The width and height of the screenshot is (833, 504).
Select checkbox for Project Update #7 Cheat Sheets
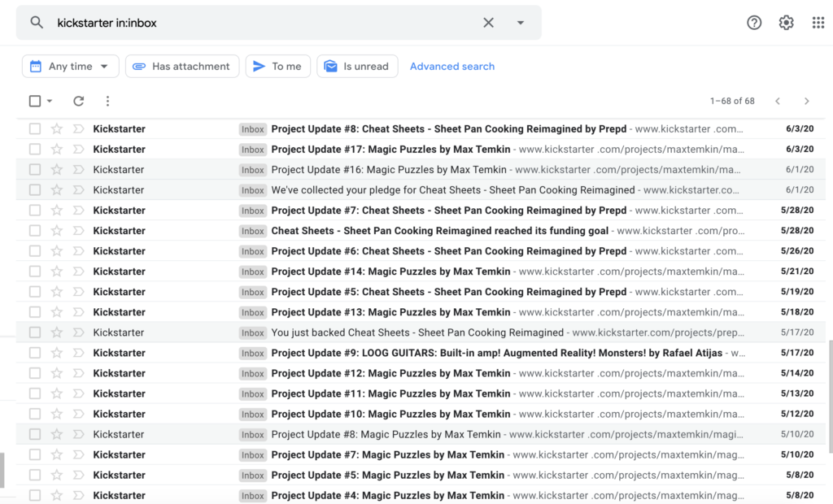pyautogui.click(x=35, y=211)
